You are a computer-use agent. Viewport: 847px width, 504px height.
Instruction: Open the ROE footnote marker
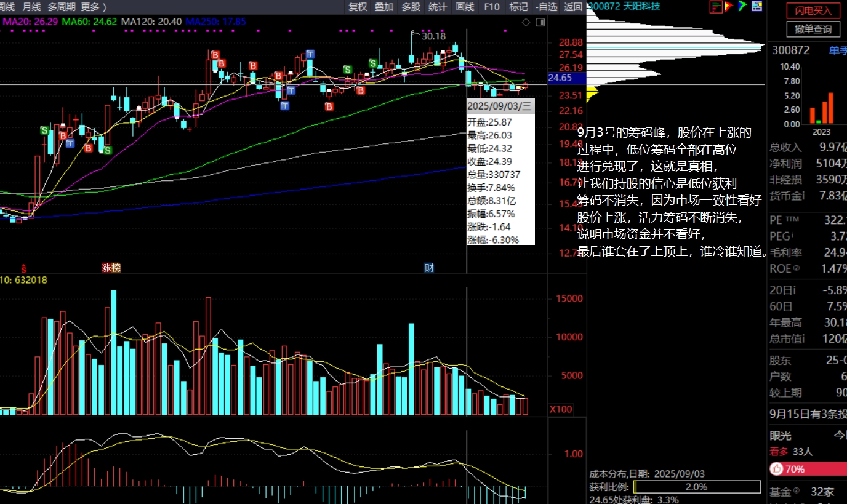(796, 268)
